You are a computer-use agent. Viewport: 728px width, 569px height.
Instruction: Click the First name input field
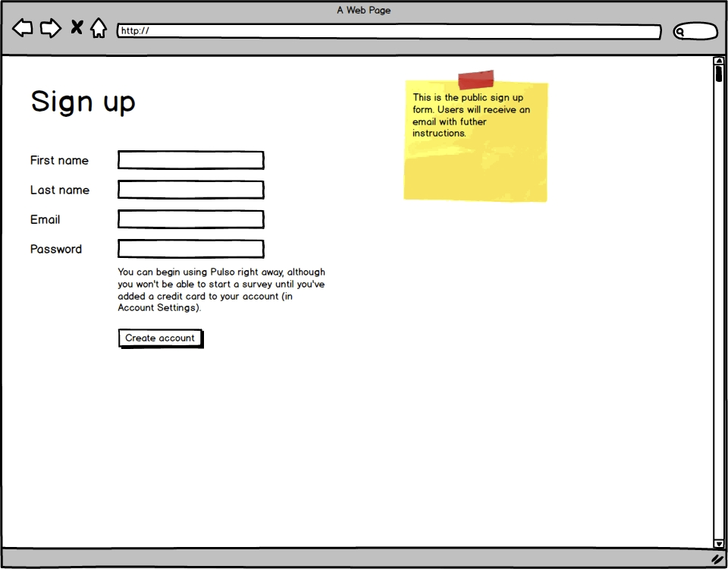coord(191,160)
